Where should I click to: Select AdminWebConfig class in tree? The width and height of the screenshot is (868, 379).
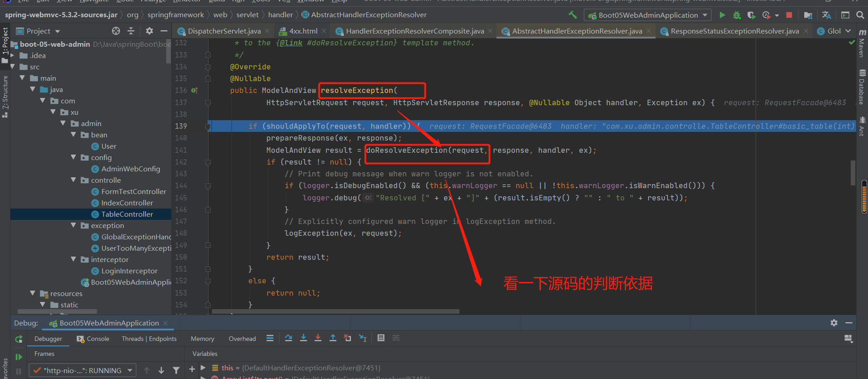pos(130,169)
